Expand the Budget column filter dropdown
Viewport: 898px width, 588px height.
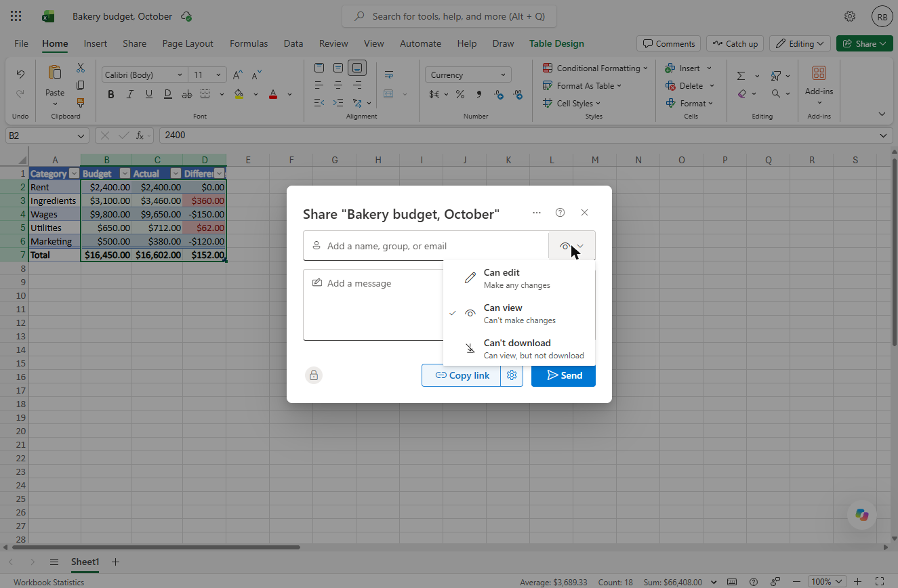click(x=125, y=174)
